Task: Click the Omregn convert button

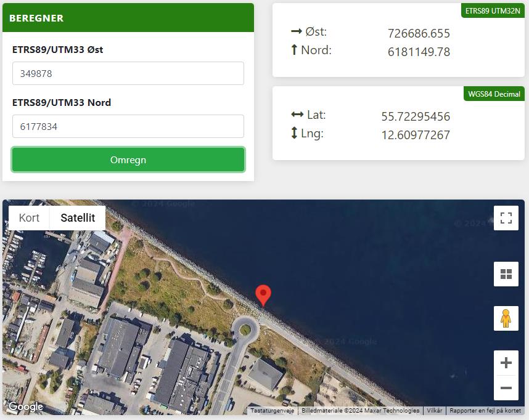Action: 128,160
